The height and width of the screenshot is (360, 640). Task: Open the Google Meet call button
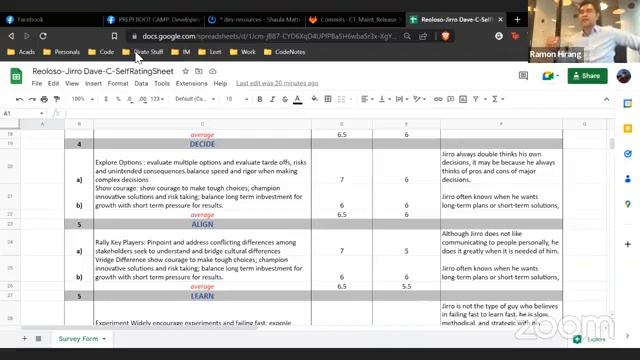point(550,76)
